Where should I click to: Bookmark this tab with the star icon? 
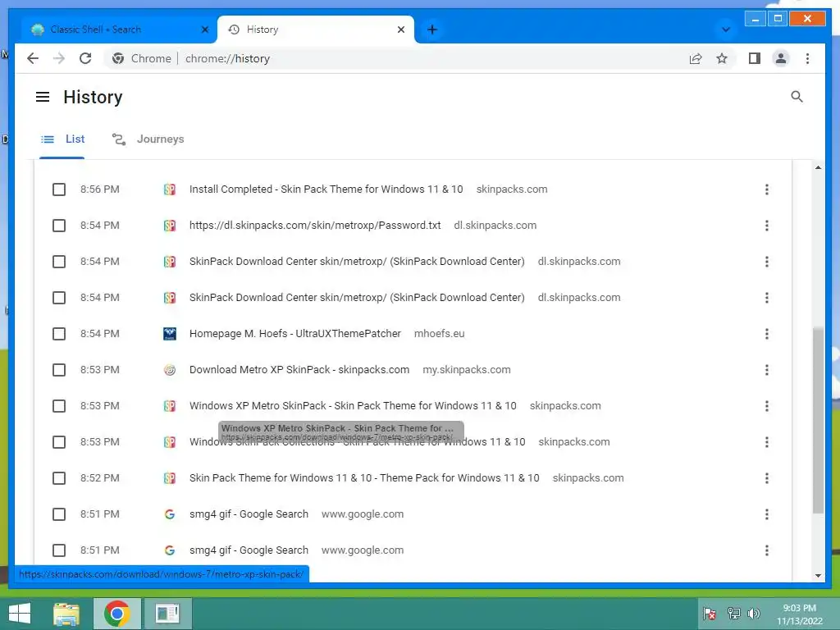[x=722, y=58]
